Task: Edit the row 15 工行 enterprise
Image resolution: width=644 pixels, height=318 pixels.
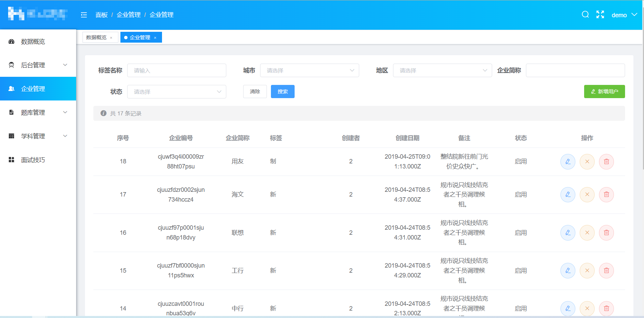Action: 568,271
